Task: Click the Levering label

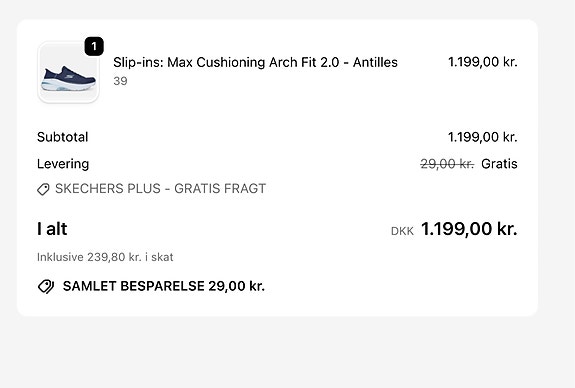Action: point(63,164)
